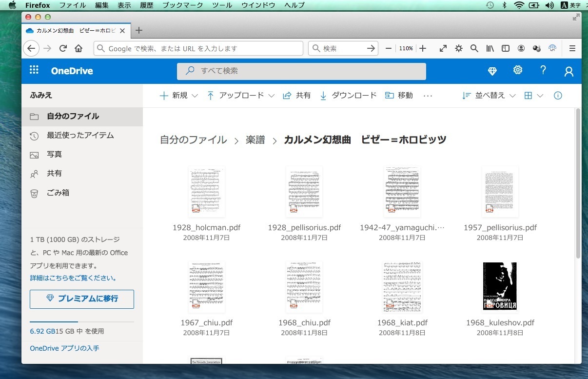Open the OneDrive app launcher grid
588x379 pixels.
34,71
